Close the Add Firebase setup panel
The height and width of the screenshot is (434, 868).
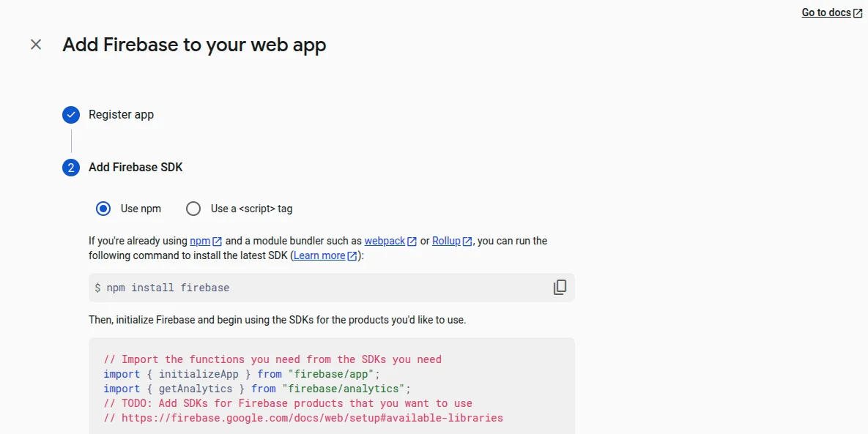click(x=36, y=45)
